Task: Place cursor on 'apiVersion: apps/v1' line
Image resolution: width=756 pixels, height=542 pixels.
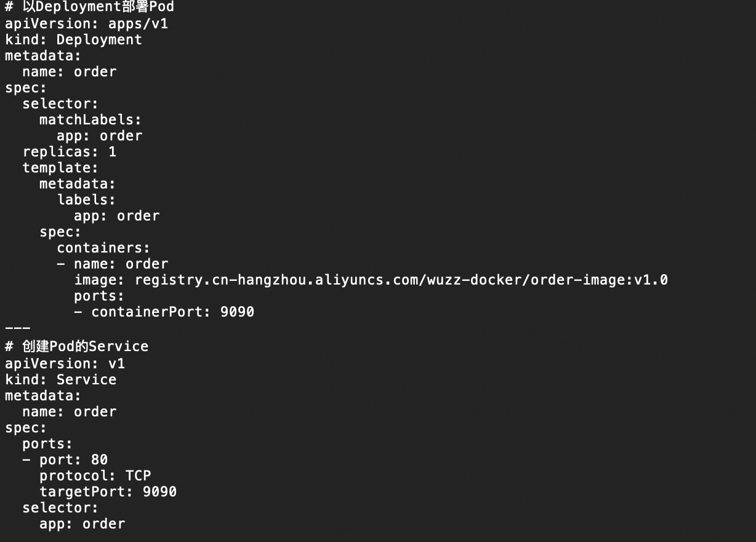Action: [x=86, y=23]
